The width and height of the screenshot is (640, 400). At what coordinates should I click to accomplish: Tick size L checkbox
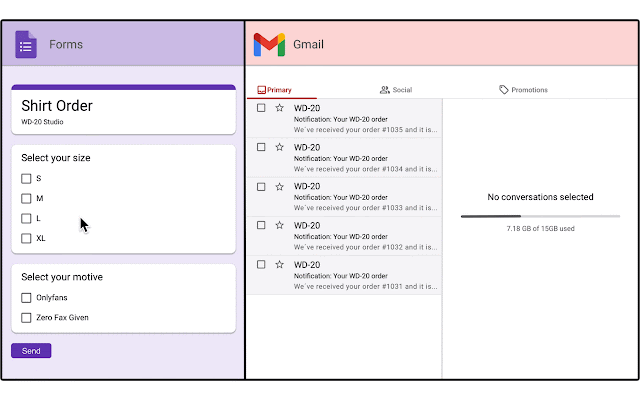coord(26,218)
